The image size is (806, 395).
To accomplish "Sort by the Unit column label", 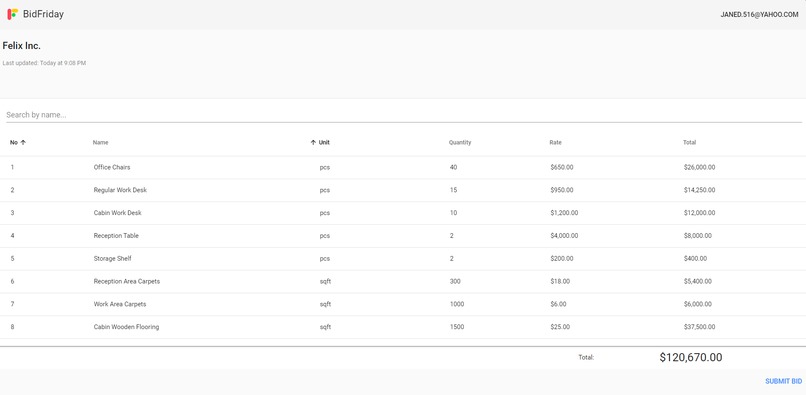I will [324, 142].
